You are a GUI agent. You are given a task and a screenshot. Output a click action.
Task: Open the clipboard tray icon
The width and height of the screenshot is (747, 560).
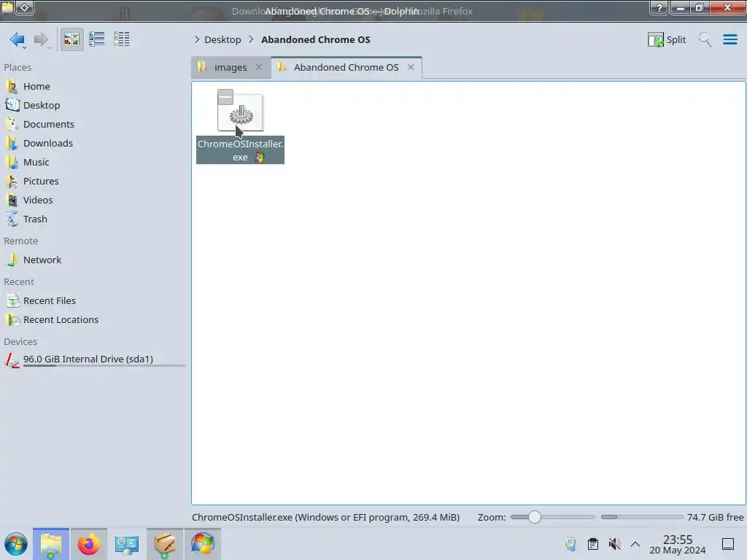[593, 544]
